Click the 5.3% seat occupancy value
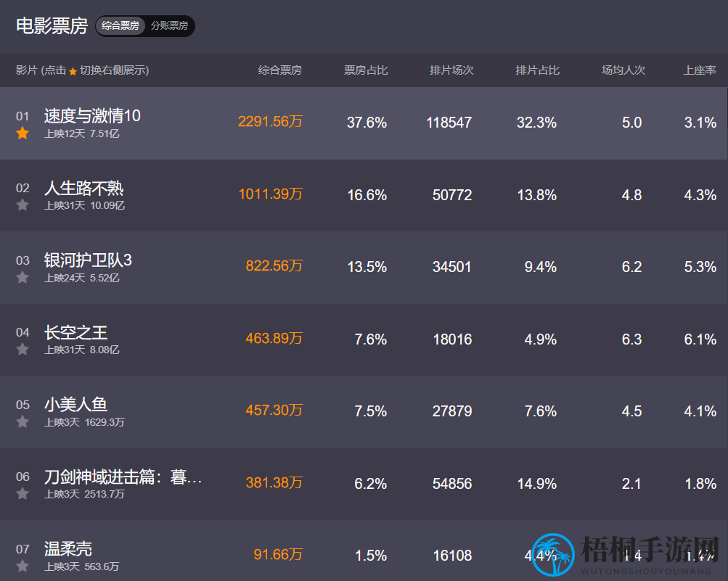 (700, 267)
